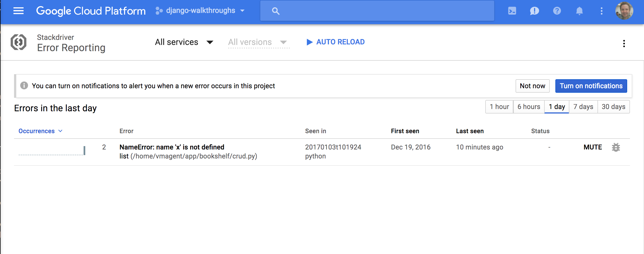This screenshot has width=644, height=254.
Task: Click the bug icon to link issue
Action: [x=616, y=147]
